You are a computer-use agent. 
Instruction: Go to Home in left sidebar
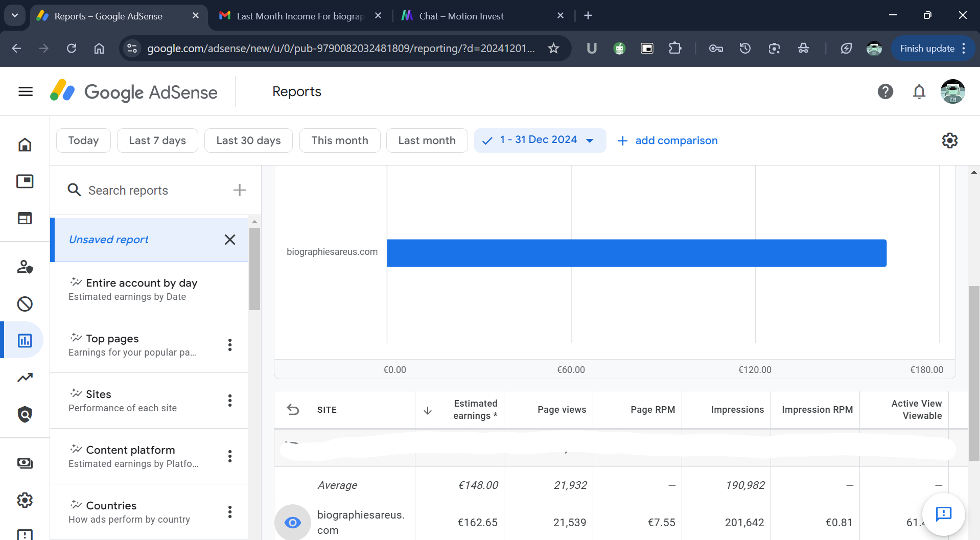point(25,145)
